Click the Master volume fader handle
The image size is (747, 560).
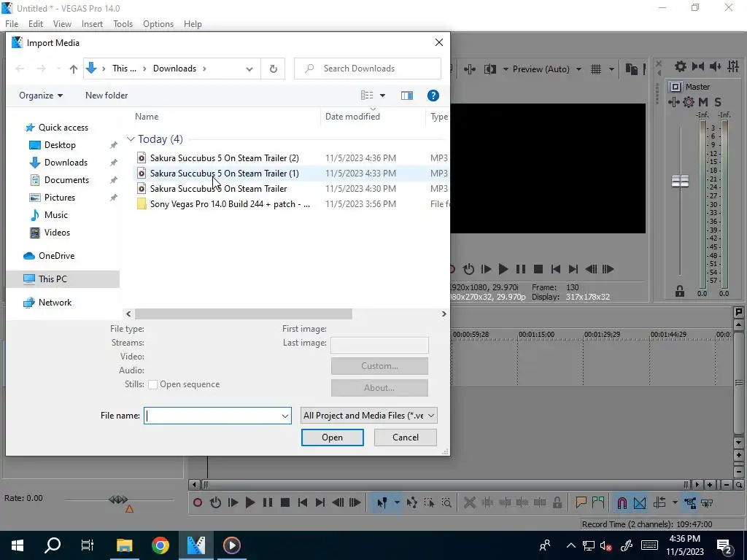680,181
